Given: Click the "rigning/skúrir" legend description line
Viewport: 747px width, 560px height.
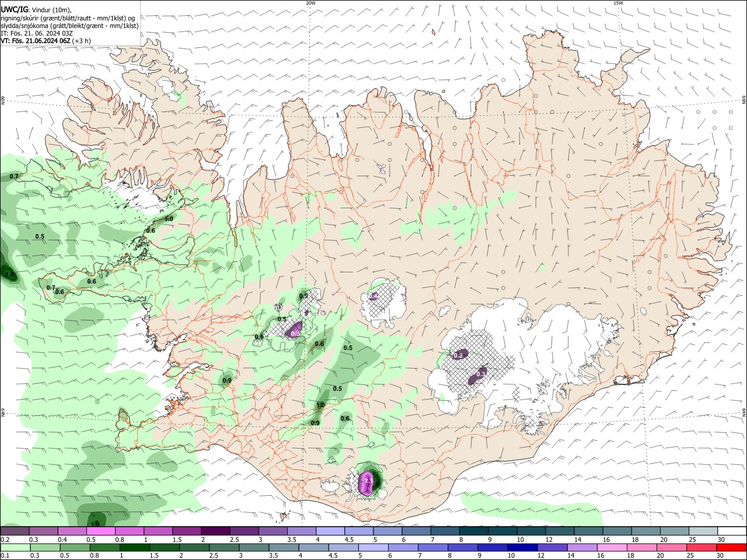Looking at the screenshot, I should (68, 18).
